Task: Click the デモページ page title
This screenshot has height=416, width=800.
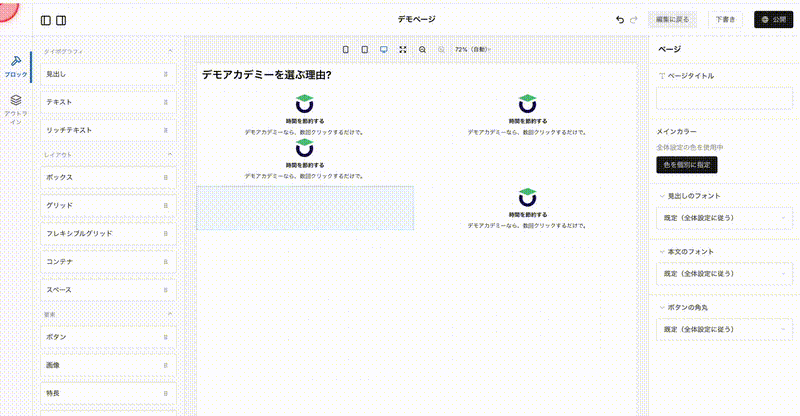Action: [416, 19]
